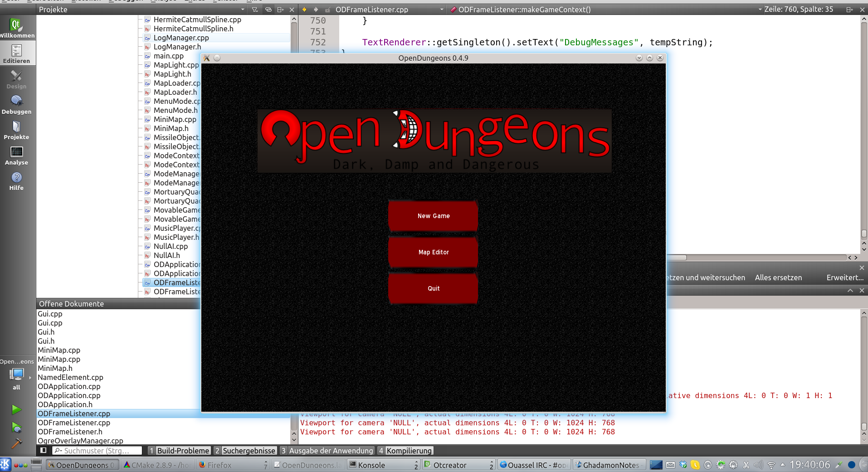Switch to Firefox in the taskbar
Image resolution: width=868 pixels, height=472 pixels.
(x=233, y=465)
